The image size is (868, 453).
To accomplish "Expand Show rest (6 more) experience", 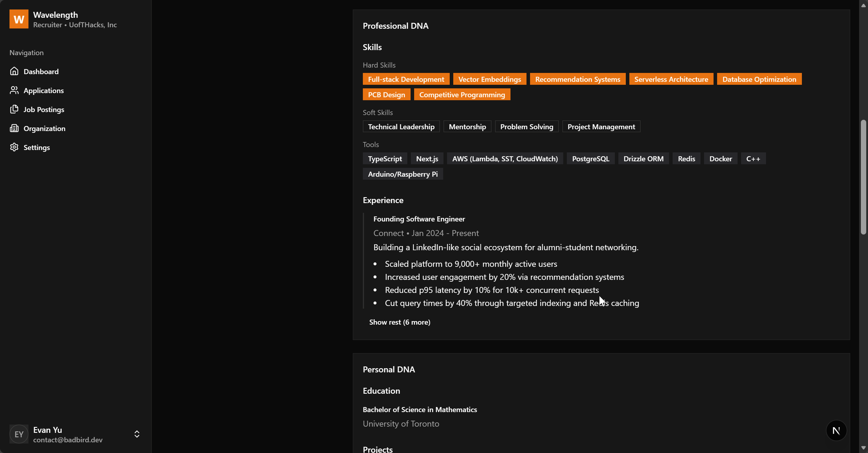I will tap(399, 322).
